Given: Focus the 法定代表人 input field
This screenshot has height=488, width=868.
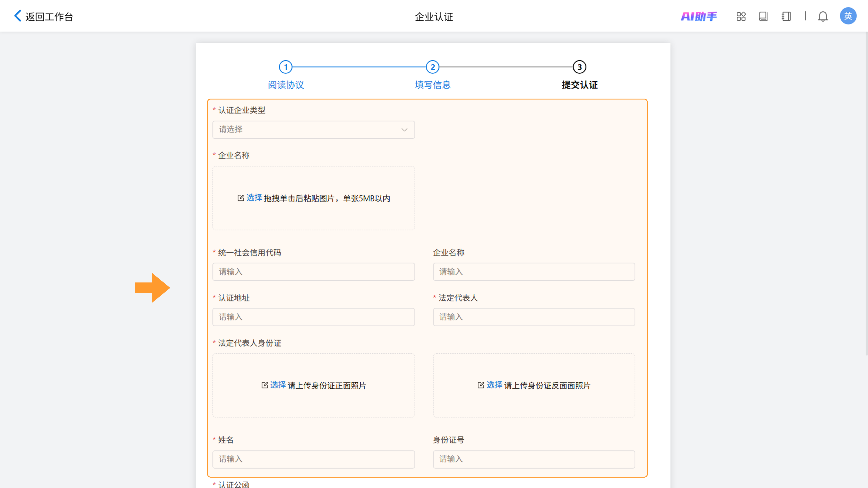Looking at the screenshot, I should (x=533, y=317).
